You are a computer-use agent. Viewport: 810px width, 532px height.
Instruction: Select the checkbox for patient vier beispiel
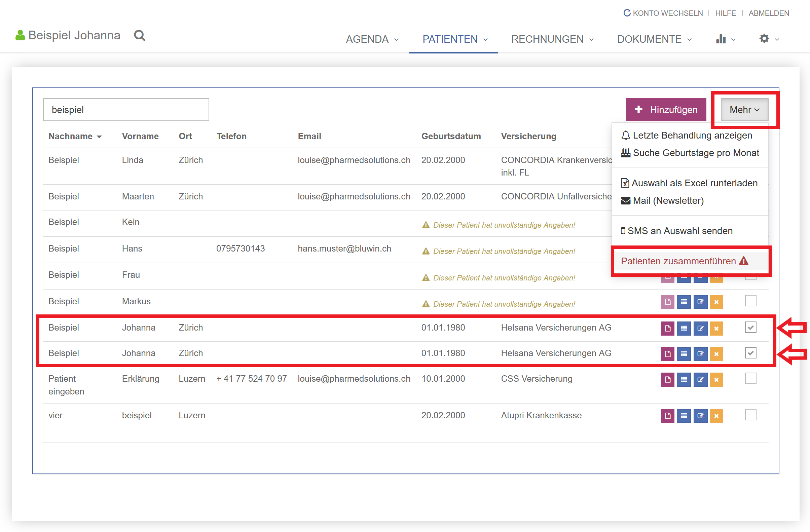click(x=750, y=415)
